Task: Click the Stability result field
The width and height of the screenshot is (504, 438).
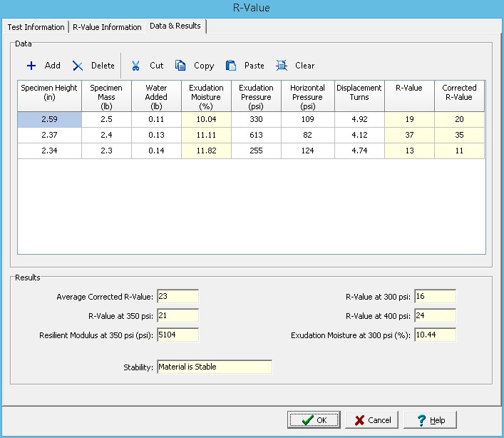Action: 215,367
